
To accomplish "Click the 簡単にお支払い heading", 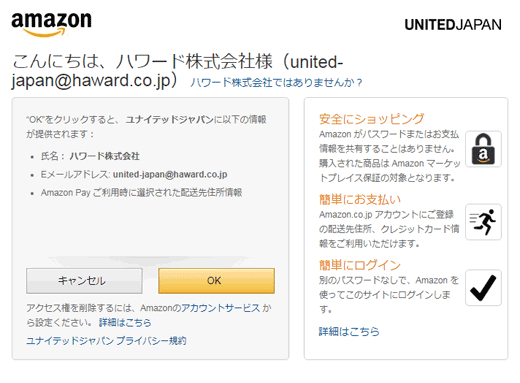I will 360,199.
